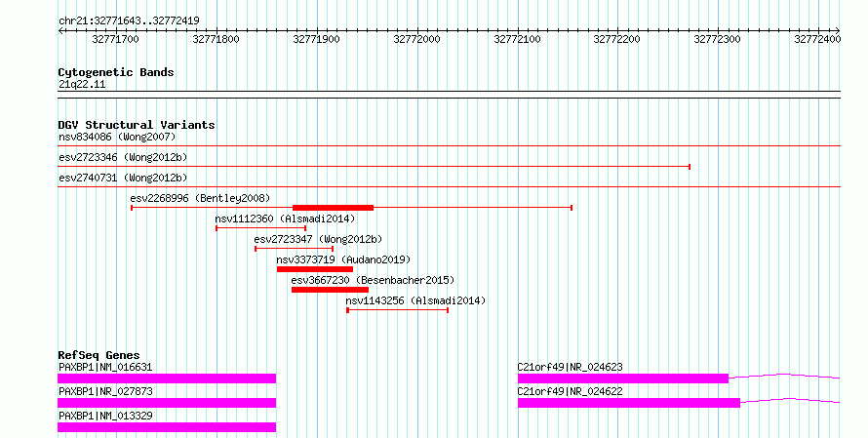Open variant esv2740731 (Wong2012b) label
This screenshot has height=438, width=868.
[123, 178]
